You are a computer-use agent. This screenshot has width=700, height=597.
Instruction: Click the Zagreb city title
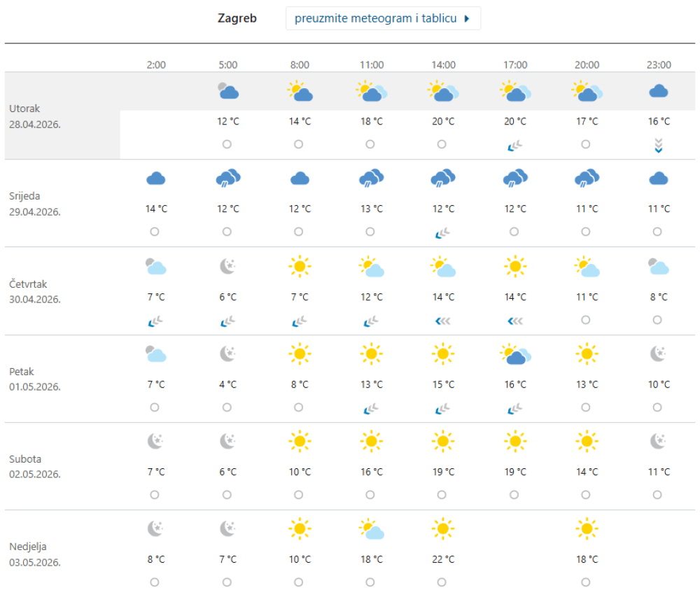point(237,19)
